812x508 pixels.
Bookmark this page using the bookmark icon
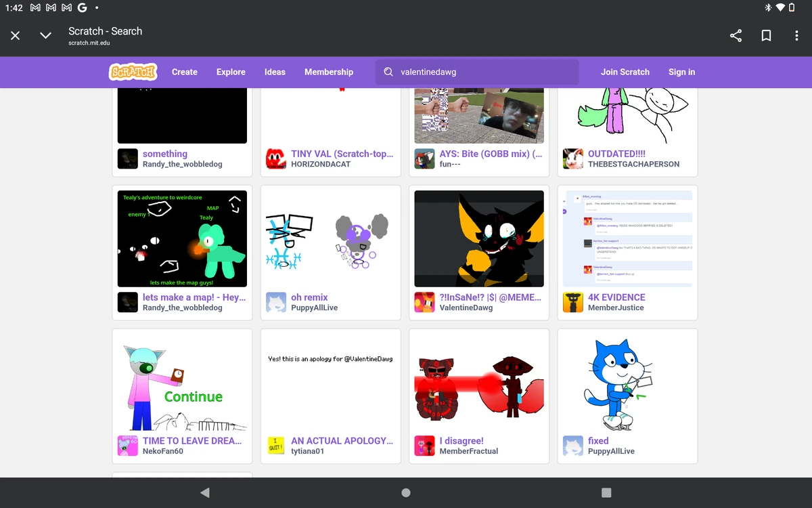766,35
